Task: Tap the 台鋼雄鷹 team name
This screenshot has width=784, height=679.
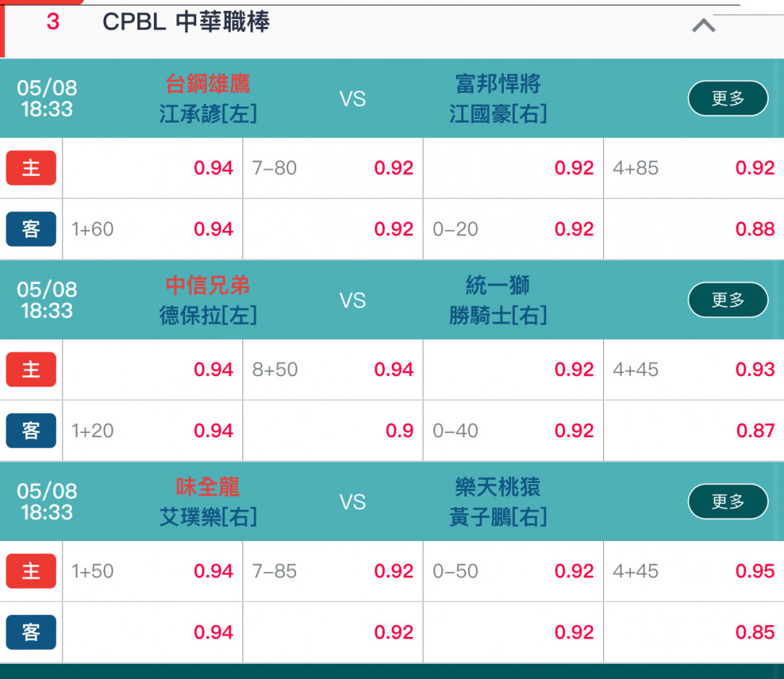Action: (x=208, y=84)
